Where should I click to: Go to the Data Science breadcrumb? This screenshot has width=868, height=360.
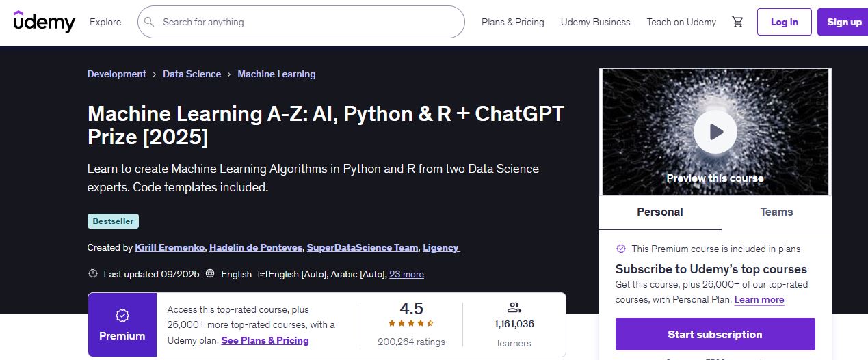click(192, 74)
